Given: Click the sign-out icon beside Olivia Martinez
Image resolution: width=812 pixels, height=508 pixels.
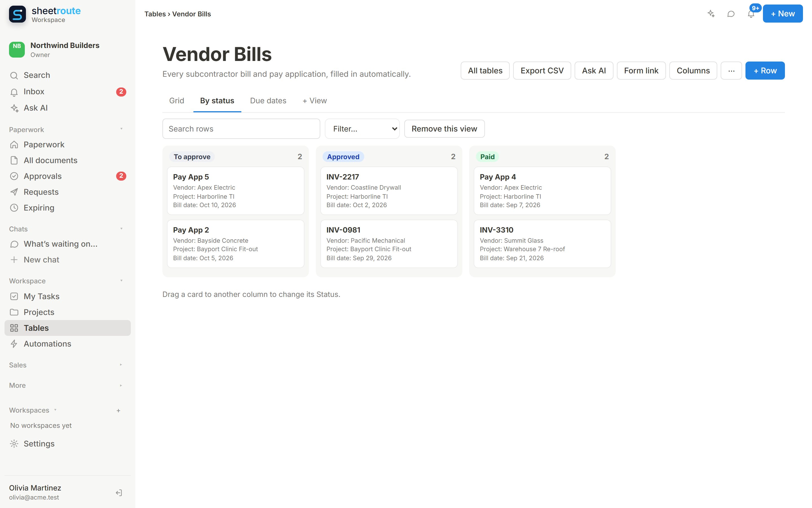Looking at the screenshot, I should click(119, 492).
